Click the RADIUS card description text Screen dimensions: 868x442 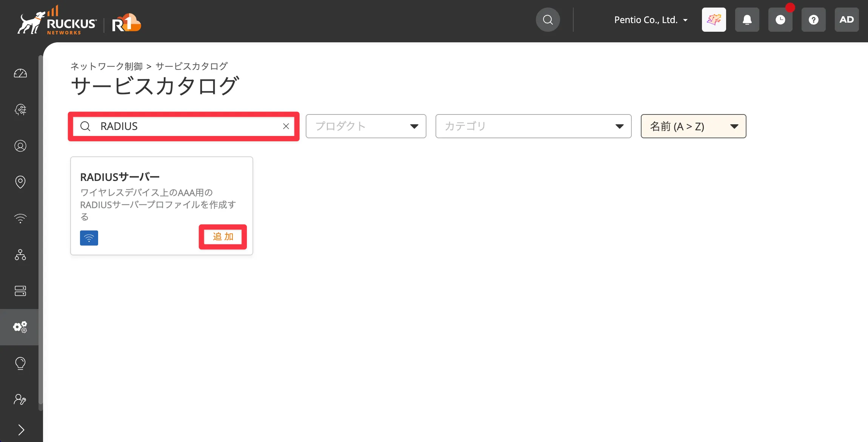pos(158,204)
